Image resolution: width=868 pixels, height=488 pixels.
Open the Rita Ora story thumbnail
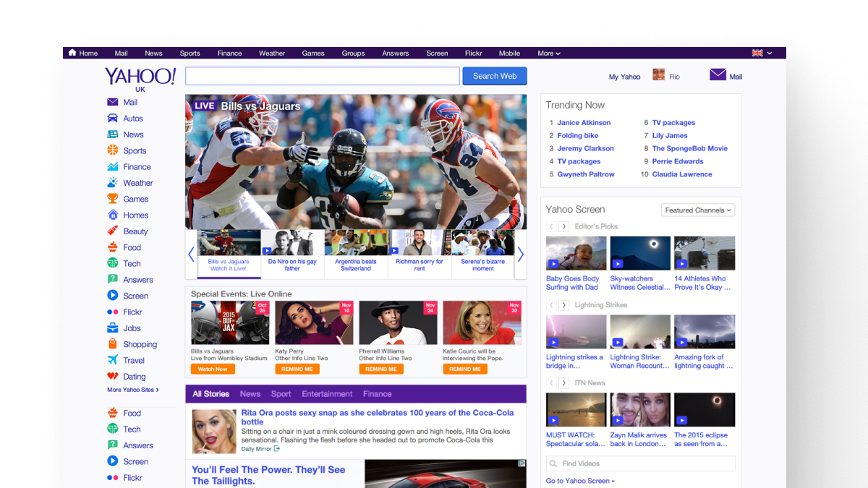214,432
